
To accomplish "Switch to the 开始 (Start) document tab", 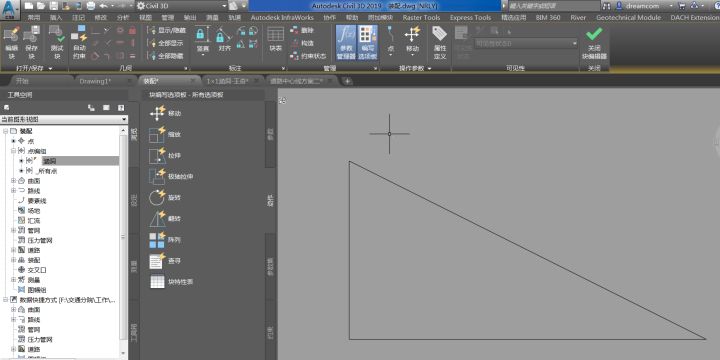I will tap(22, 81).
